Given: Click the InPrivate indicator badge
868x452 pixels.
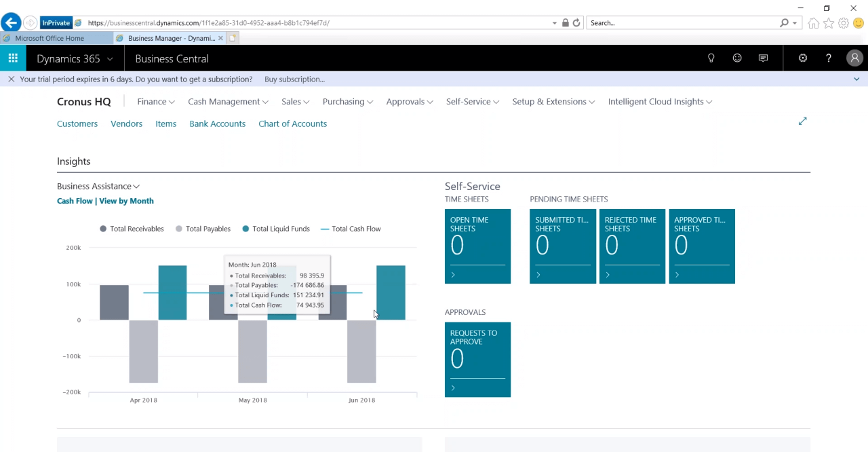Looking at the screenshot, I should (x=56, y=23).
